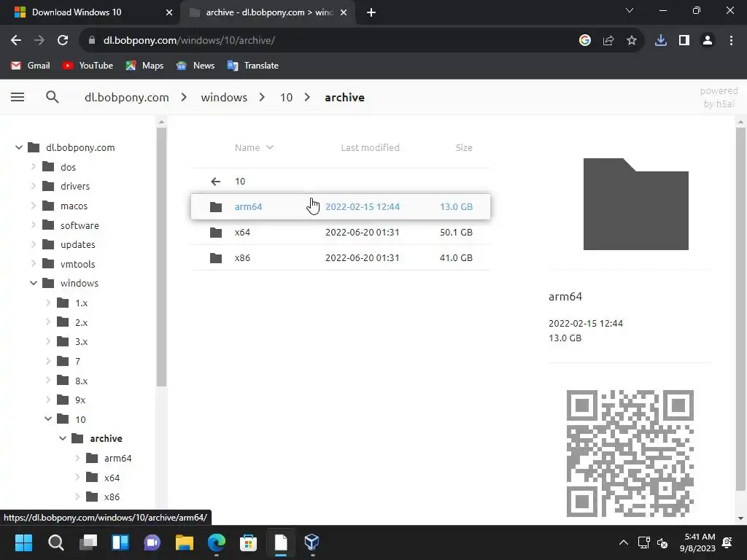Viewport: 747px width, 560px height.
Task: Go to windows in the breadcrumb
Action: 224,97
